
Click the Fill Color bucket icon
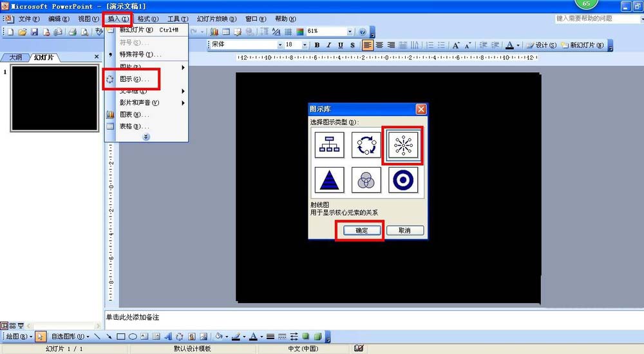coord(219,337)
